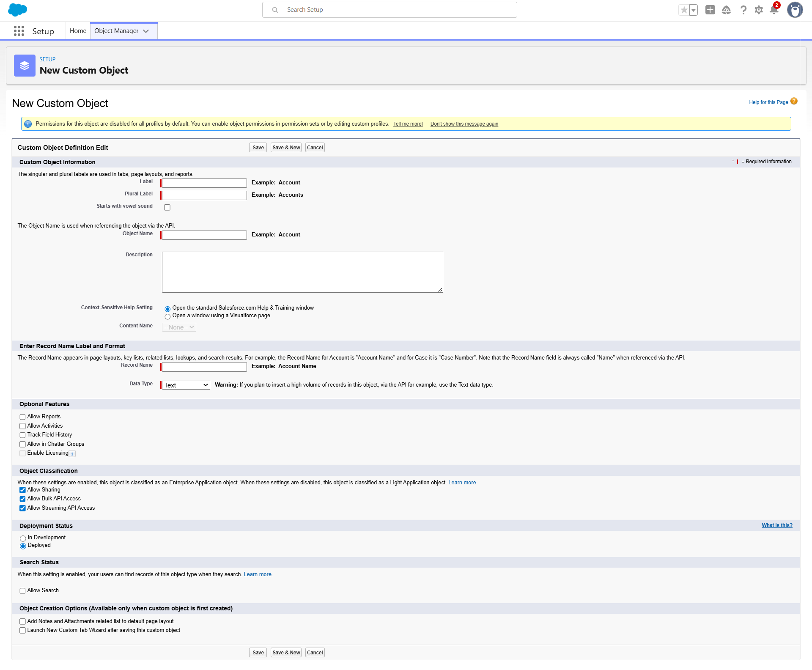Click the Enable Licensing info icon
This screenshot has height=670, width=812.
(72, 454)
